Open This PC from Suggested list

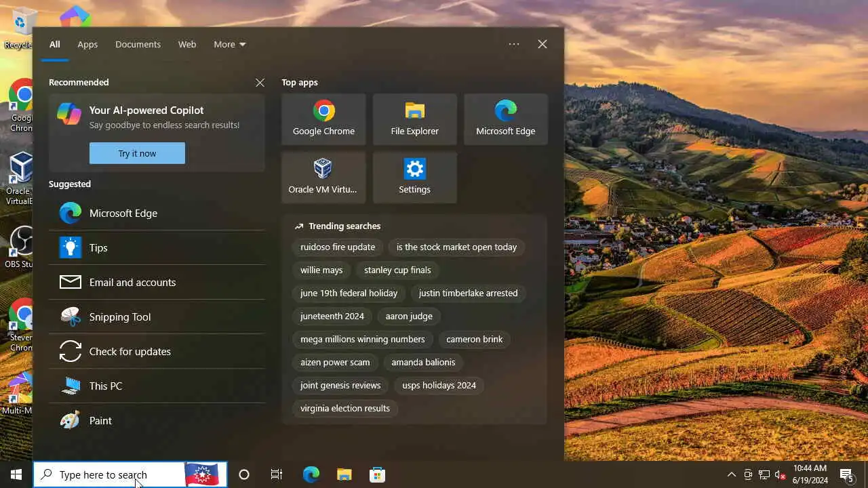(157, 386)
